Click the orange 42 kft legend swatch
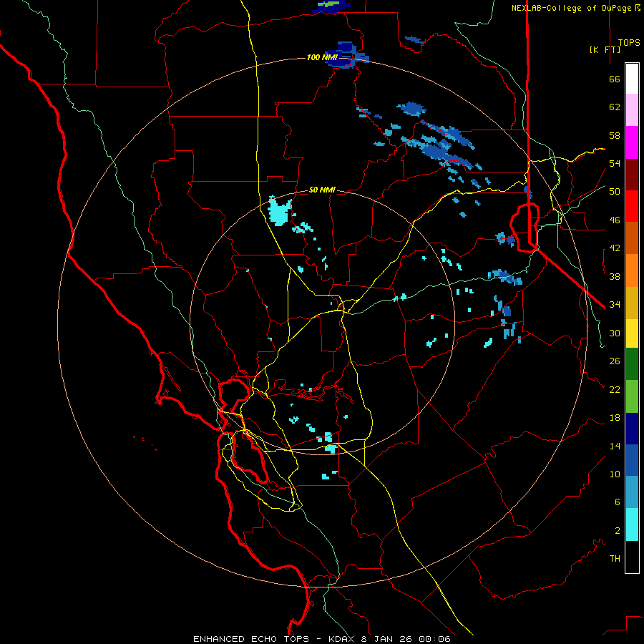 [x=632, y=270]
